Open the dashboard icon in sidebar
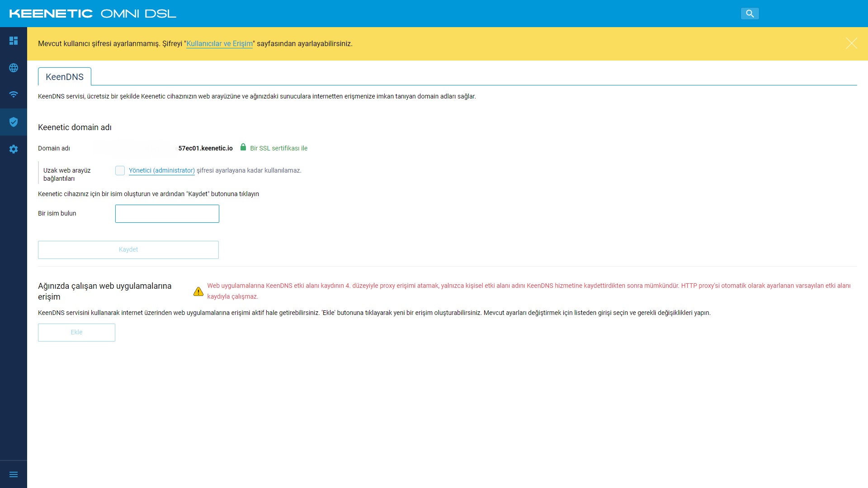868x488 pixels. [x=14, y=41]
